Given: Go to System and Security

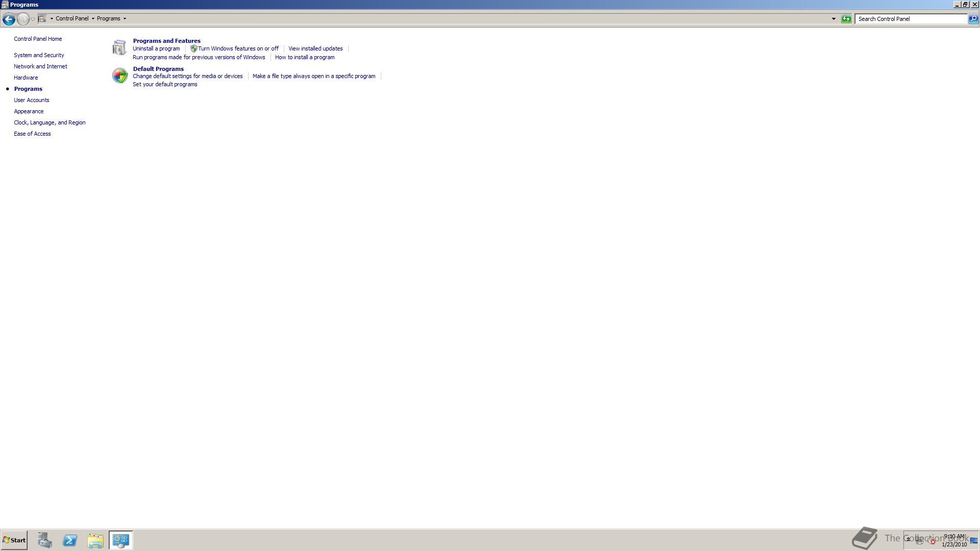Looking at the screenshot, I should pyautogui.click(x=39, y=55).
